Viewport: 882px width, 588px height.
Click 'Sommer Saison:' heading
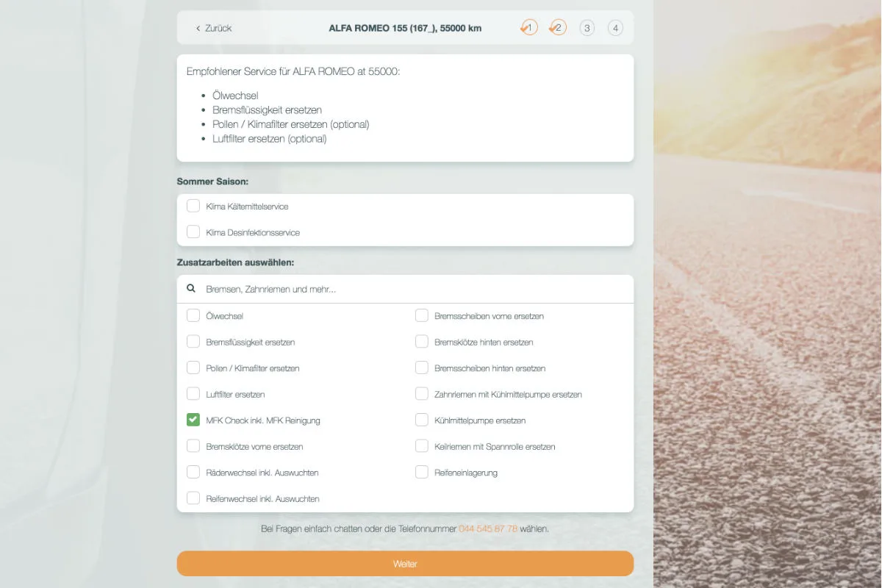pyautogui.click(x=213, y=181)
